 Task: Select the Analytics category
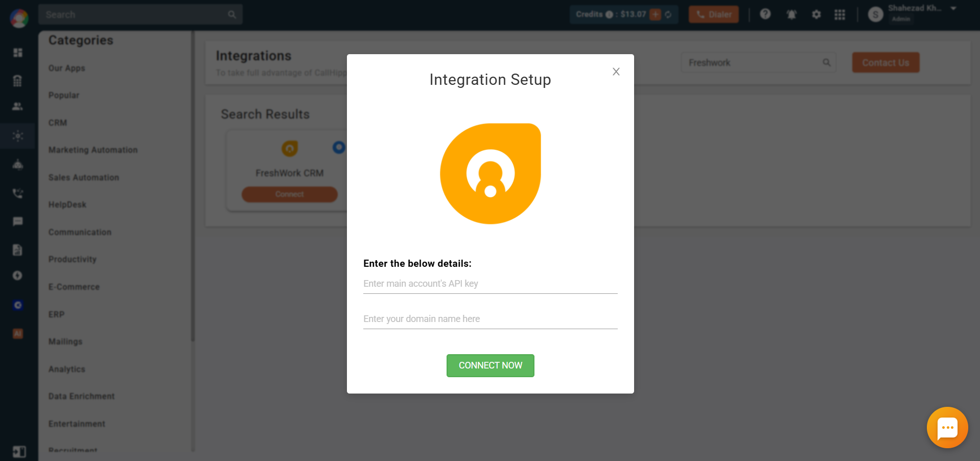pyautogui.click(x=67, y=369)
